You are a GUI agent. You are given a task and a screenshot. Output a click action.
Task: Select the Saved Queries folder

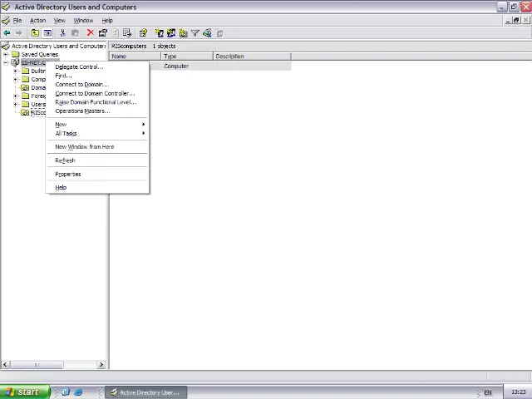pos(35,54)
